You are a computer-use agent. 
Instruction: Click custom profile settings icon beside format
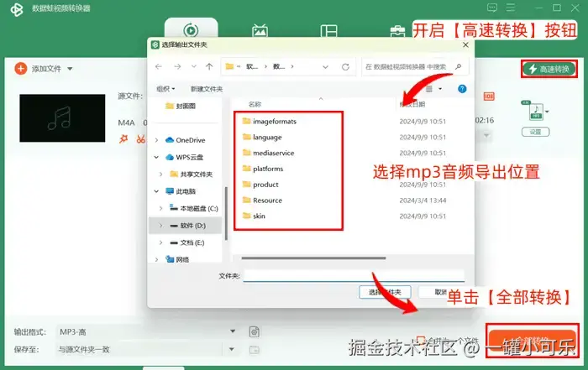[x=255, y=331]
